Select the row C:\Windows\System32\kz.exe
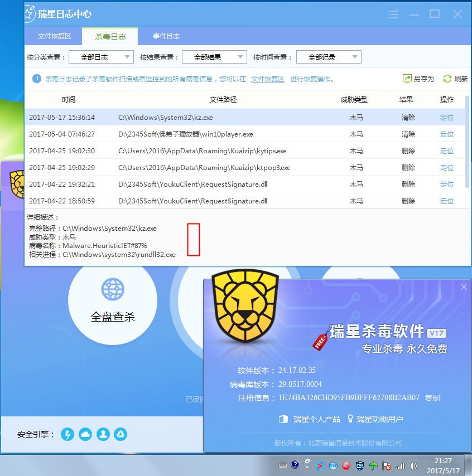The height and width of the screenshot is (476, 472). [x=245, y=118]
